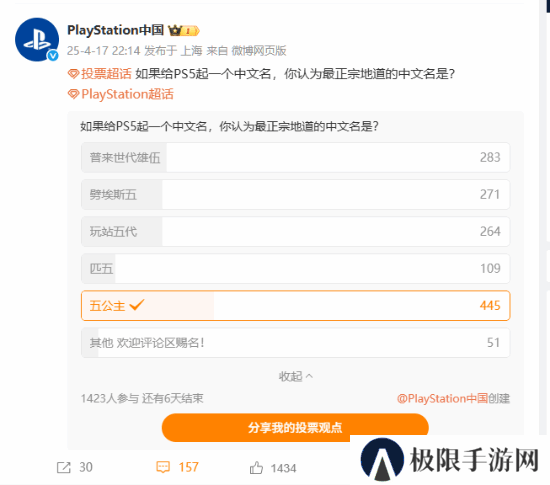Open the comment bubble icon showing 157
Image resolution: width=550 pixels, height=485 pixels.
tap(163, 467)
